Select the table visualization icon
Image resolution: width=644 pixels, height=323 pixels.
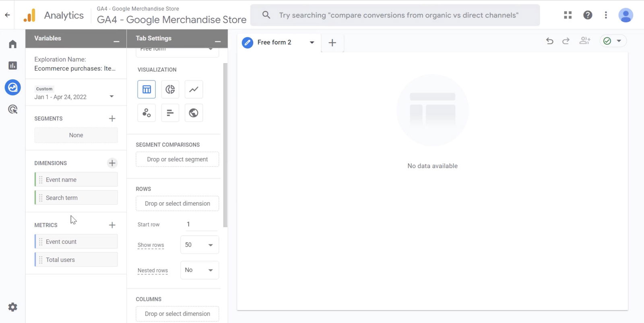pyautogui.click(x=147, y=89)
